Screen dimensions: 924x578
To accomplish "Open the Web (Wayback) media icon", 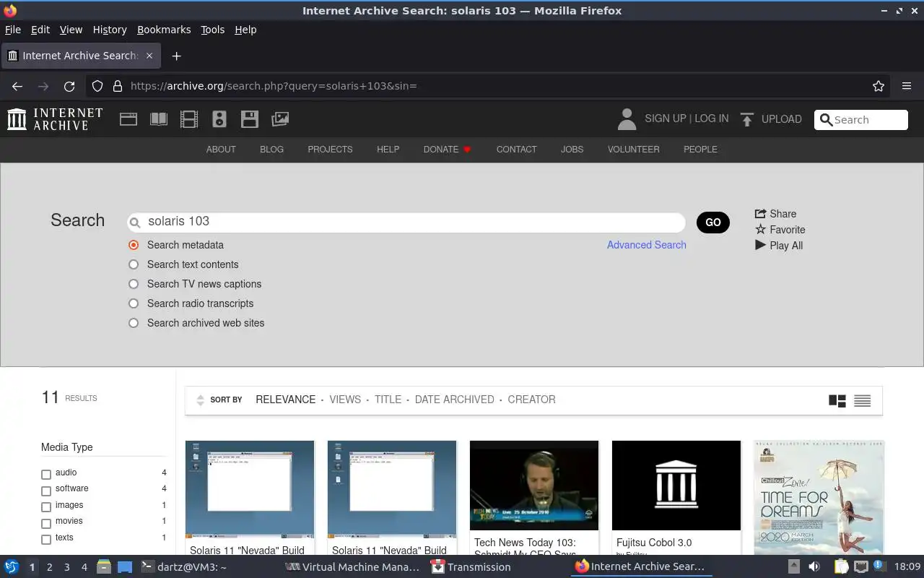I will point(128,119).
